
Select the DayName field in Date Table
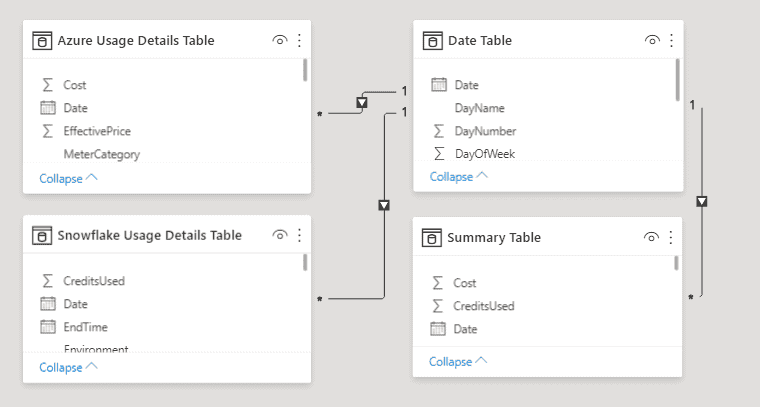(479, 108)
